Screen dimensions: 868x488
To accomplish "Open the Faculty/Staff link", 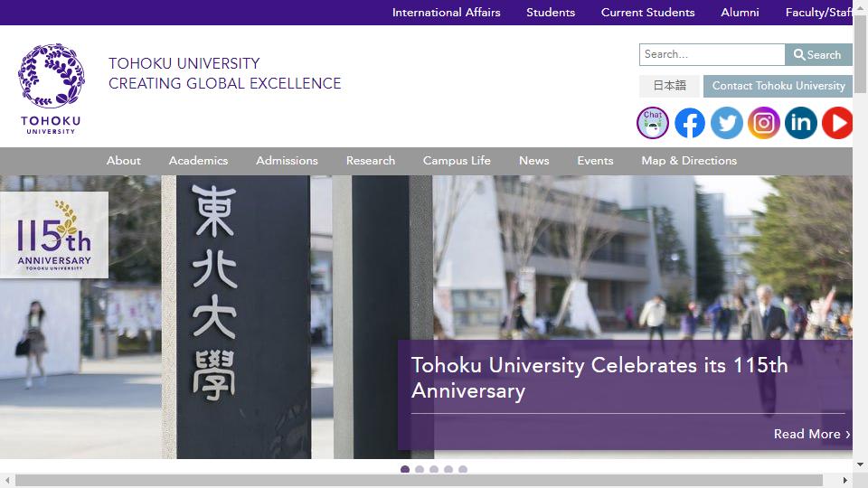I will 819,12.
